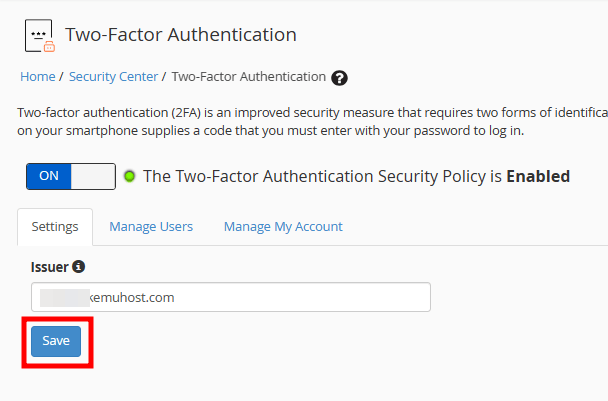Focus the Issuer text field
This screenshot has height=401, width=608.
(231, 297)
